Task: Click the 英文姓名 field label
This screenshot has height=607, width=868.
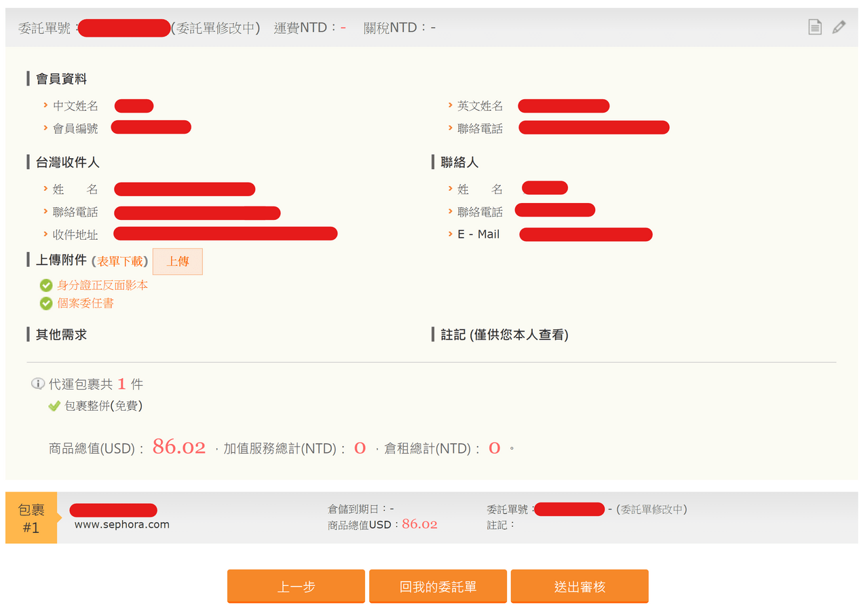Action: 480,106
